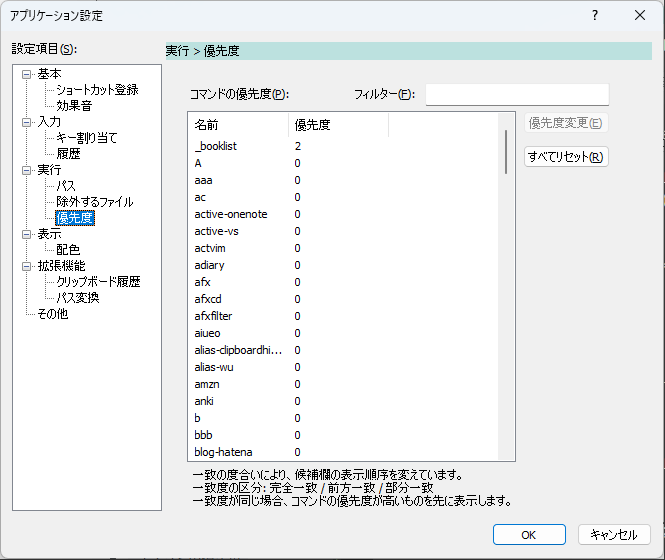Select the active-vs command row

point(343,231)
